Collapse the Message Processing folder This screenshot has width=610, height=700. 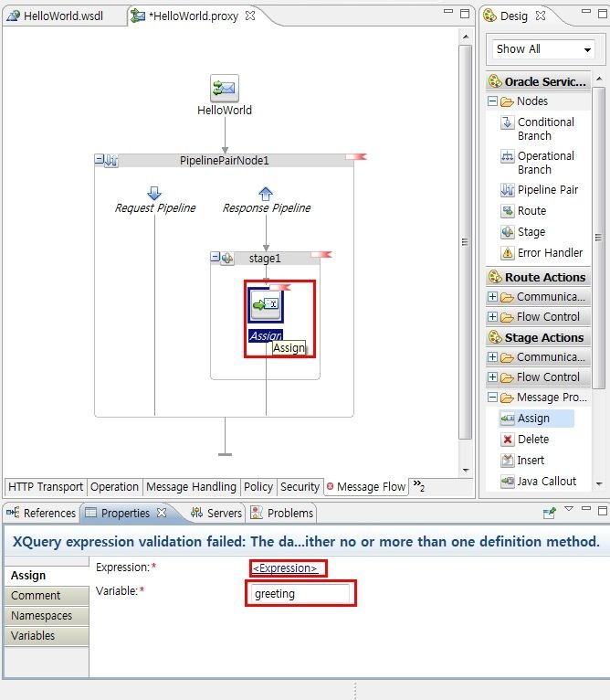click(x=492, y=397)
